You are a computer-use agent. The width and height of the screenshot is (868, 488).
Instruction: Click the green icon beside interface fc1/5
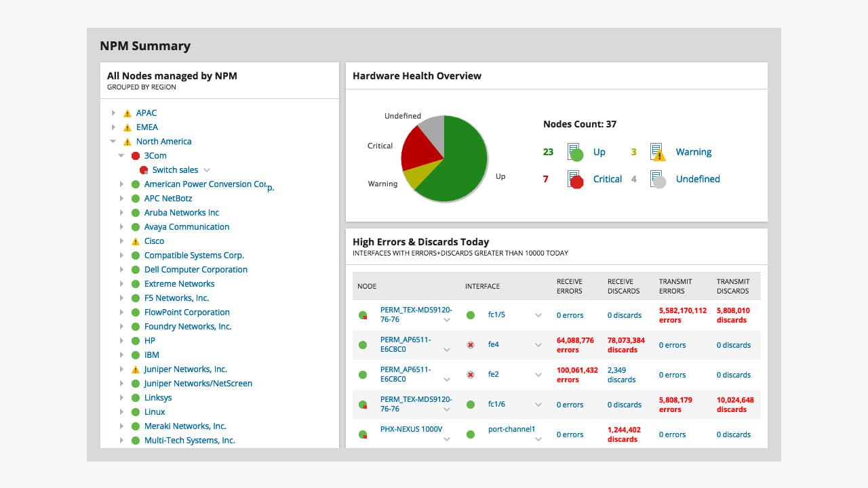tap(471, 314)
